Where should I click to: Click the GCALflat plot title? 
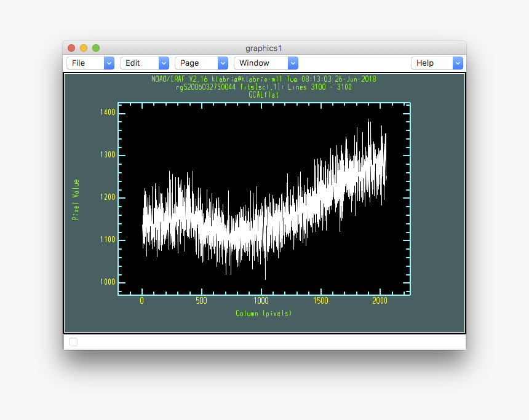(x=264, y=95)
